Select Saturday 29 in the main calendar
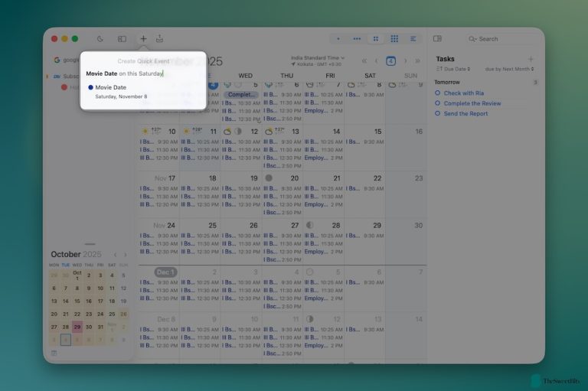The image size is (588, 391). 377,225
